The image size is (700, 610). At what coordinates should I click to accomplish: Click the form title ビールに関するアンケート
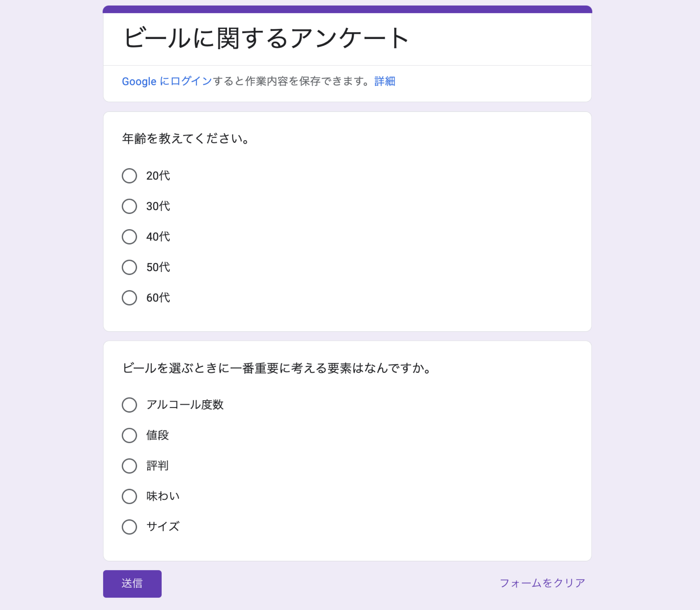coord(266,38)
